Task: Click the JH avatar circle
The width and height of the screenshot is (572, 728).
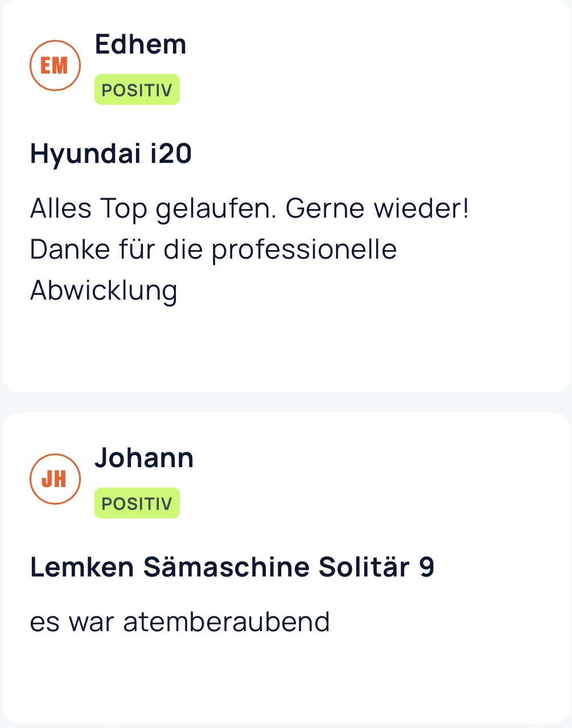Action: coord(55,479)
